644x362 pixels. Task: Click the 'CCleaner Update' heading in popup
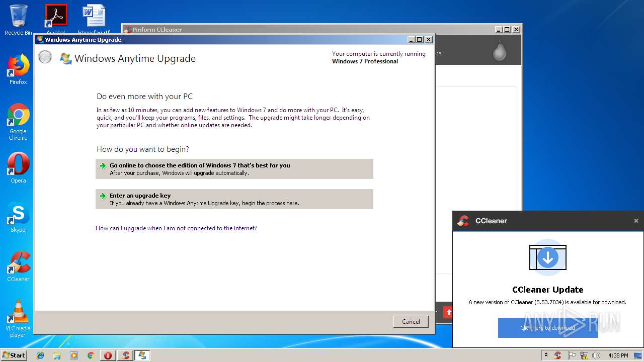pos(548,290)
